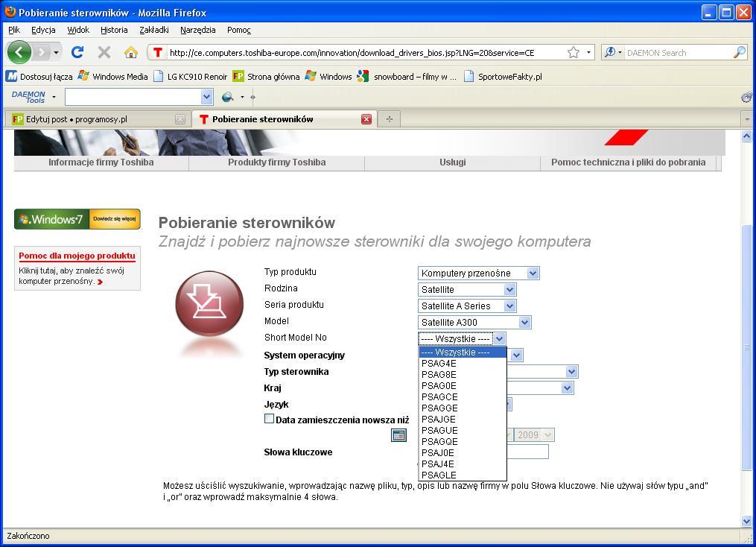Screen dimensions: 756x547
Task: Open the Dostosuj łącza bookmark
Action: (39, 76)
